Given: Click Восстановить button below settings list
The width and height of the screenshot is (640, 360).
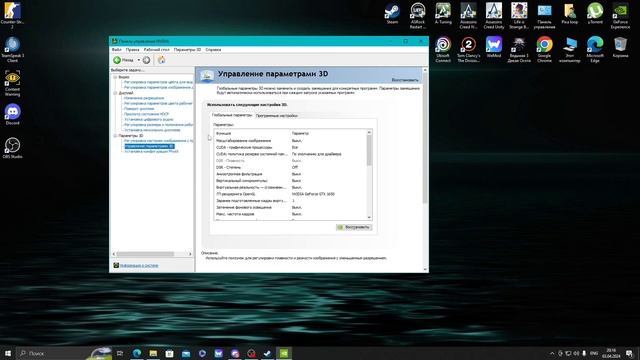Looking at the screenshot, I should click(354, 227).
